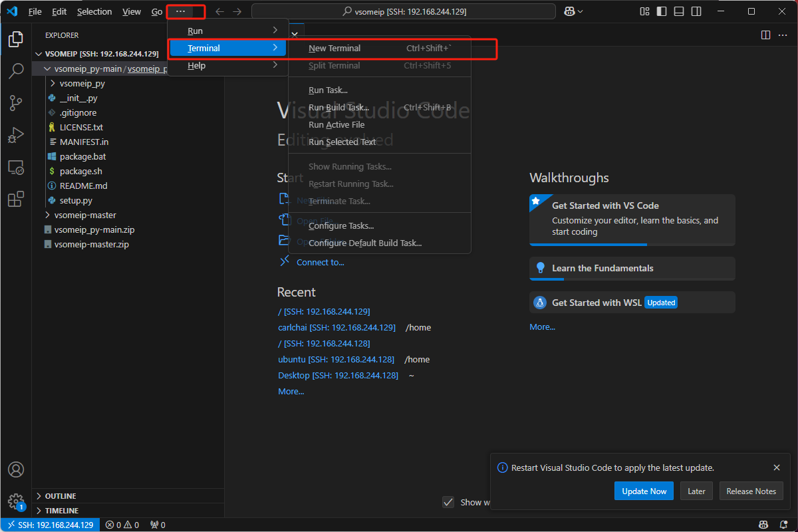
Task: Choose New Terminal from the submenu
Action: click(x=380, y=48)
